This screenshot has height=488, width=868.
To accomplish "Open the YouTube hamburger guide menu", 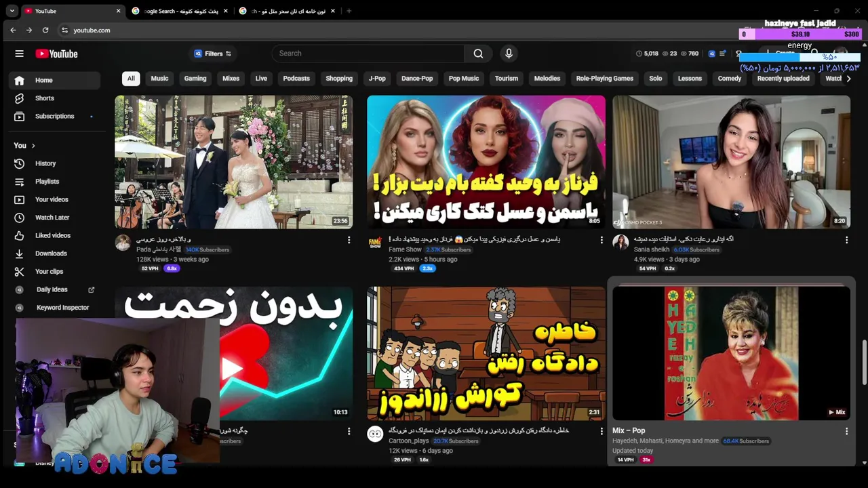I will 19,54.
